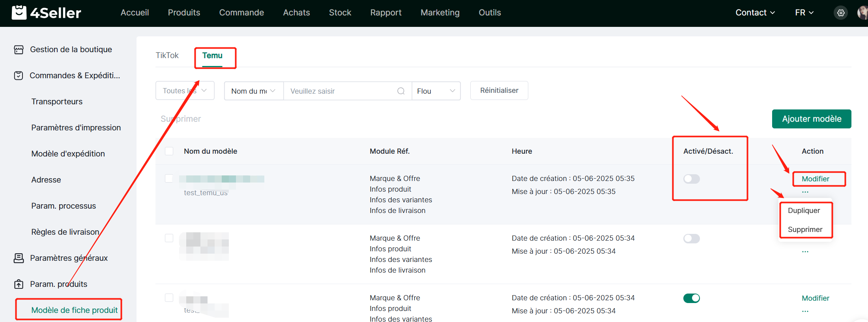Viewport: 868px width, 322px height.
Task: Open Transporteurs in the sidebar
Action: [x=57, y=102]
